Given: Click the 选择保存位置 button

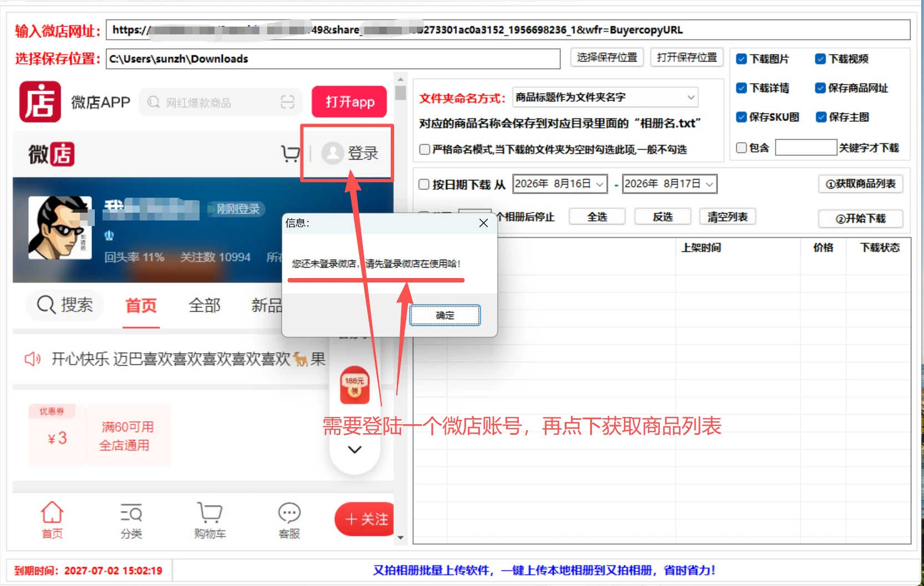Looking at the screenshot, I should pyautogui.click(x=607, y=58).
